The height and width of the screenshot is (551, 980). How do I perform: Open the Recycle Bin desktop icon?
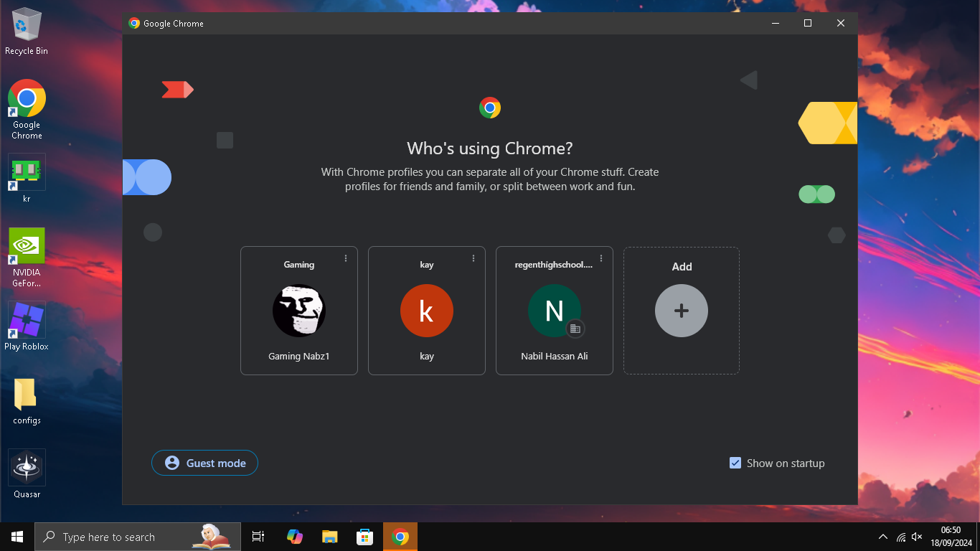click(27, 32)
